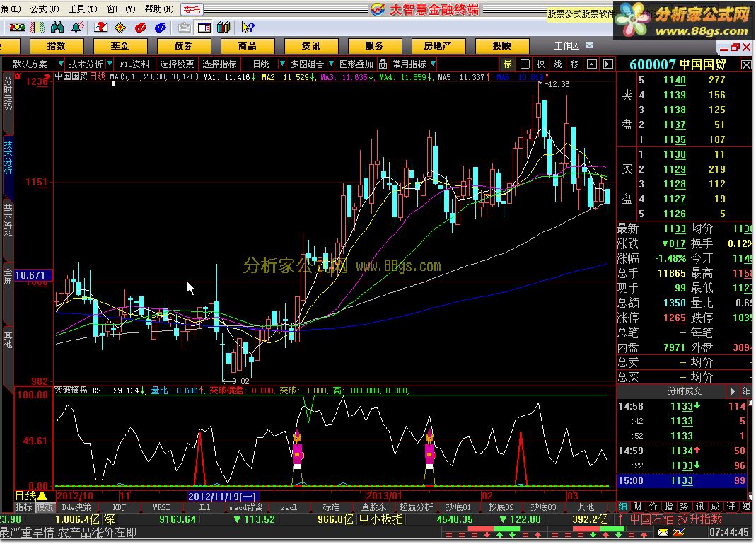Open the 窗口(W) menu
The width and height of the screenshot is (756, 544).
120,9
